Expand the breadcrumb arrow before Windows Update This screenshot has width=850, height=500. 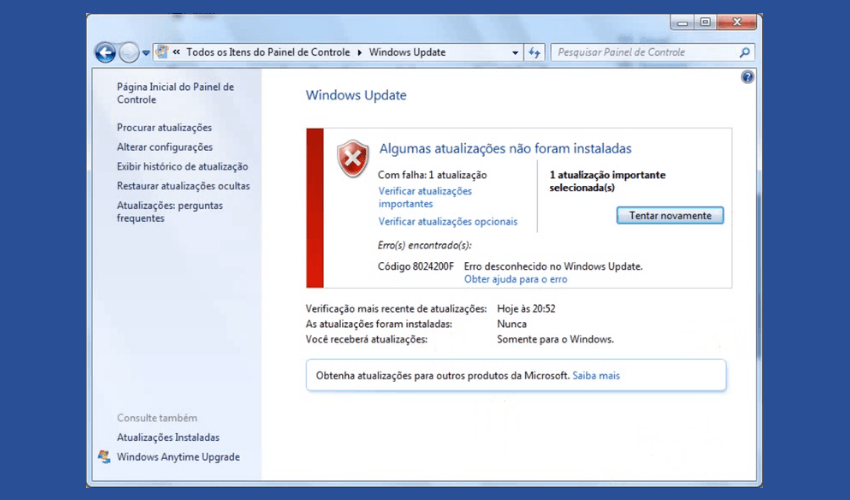click(x=359, y=53)
